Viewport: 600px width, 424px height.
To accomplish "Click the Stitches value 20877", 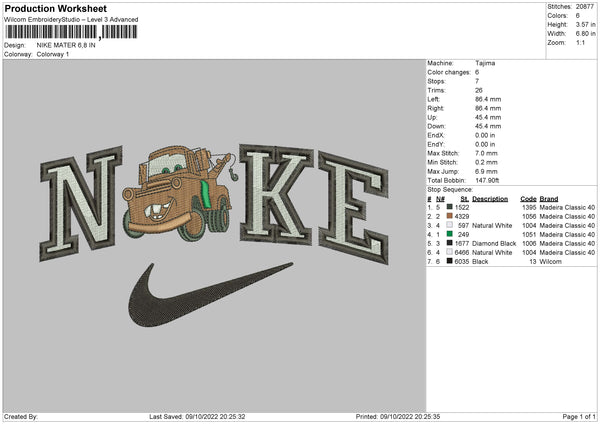I will click(585, 7).
